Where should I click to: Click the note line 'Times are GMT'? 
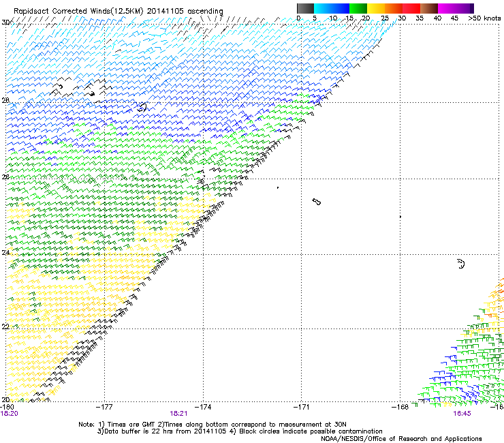[x=131, y=425]
